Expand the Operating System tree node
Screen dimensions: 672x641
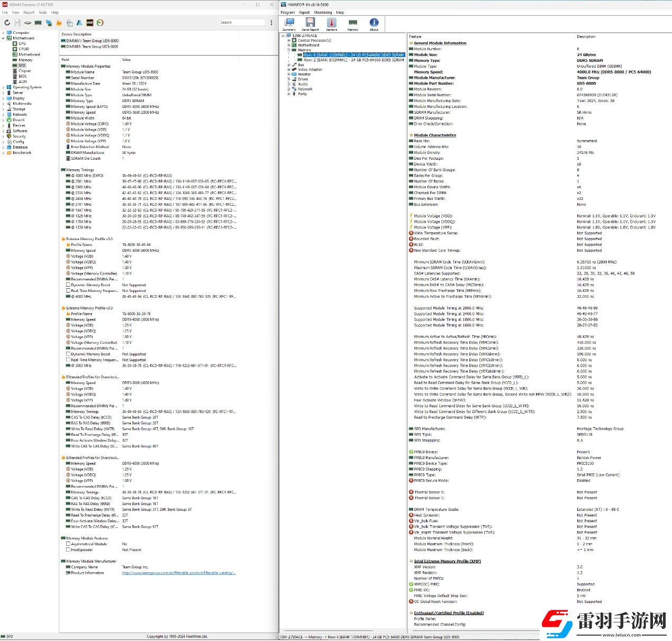point(3,87)
